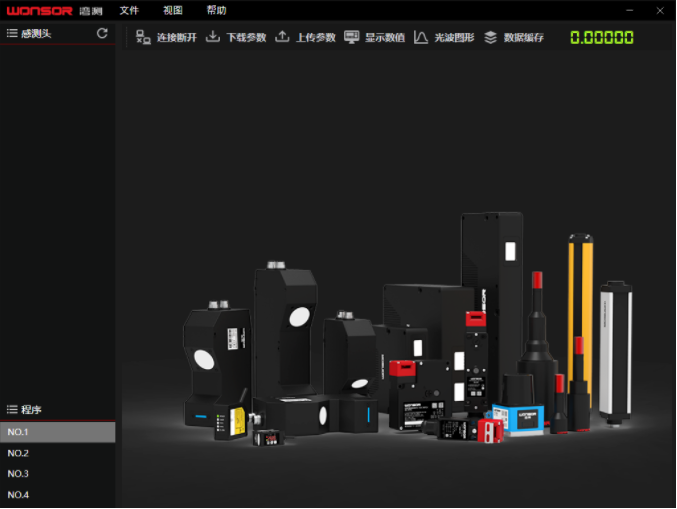Click the 感测头 list icon
The height and width of the screenshot is (509, 677).
pyautogui.click(x=12, y=33)
